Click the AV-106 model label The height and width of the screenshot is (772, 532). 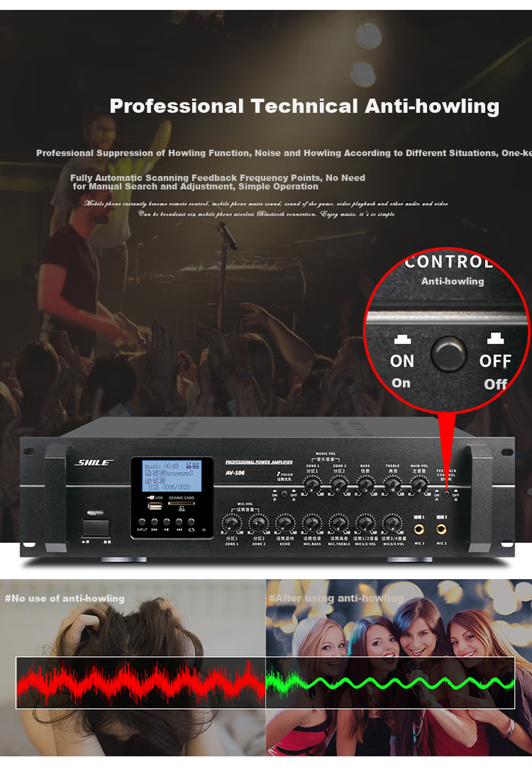click(x=235, y=473)
